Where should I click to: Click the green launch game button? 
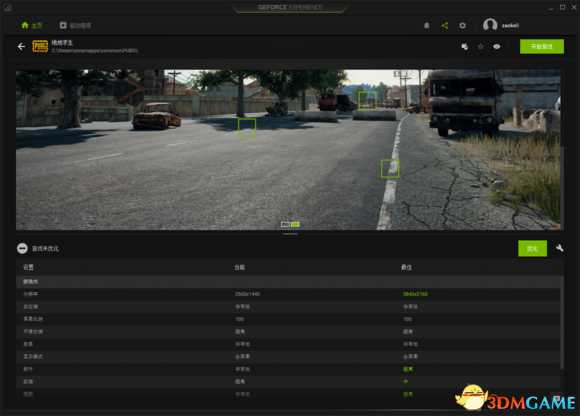click(542, 47)
